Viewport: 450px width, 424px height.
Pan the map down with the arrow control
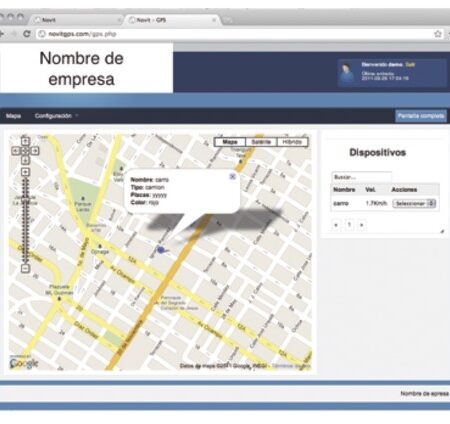(25, 160)
